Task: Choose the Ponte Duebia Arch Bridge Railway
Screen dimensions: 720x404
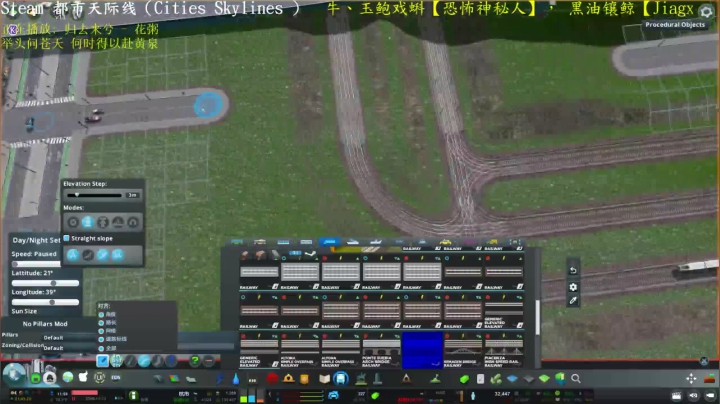Action: click(x=382, y=351)
